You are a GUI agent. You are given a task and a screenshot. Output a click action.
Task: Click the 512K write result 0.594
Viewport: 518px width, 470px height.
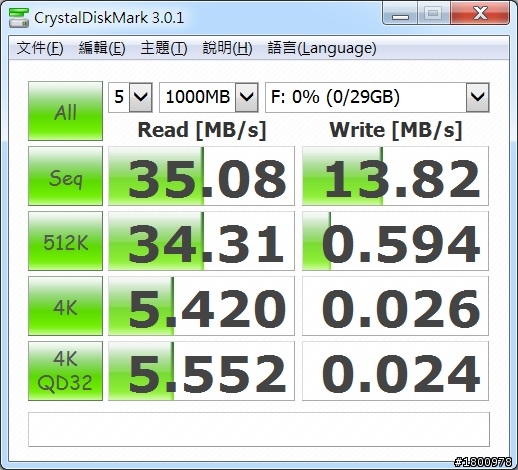pos(395,241)
